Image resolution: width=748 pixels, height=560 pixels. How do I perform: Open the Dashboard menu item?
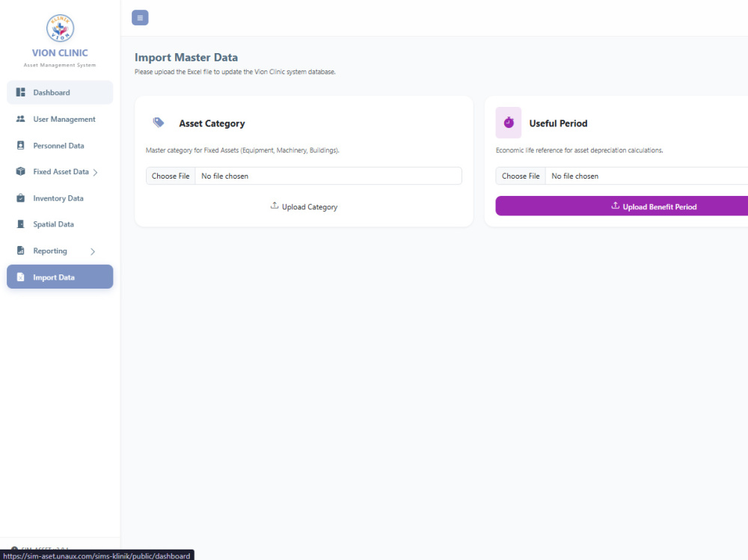click(x=60, y=92)
